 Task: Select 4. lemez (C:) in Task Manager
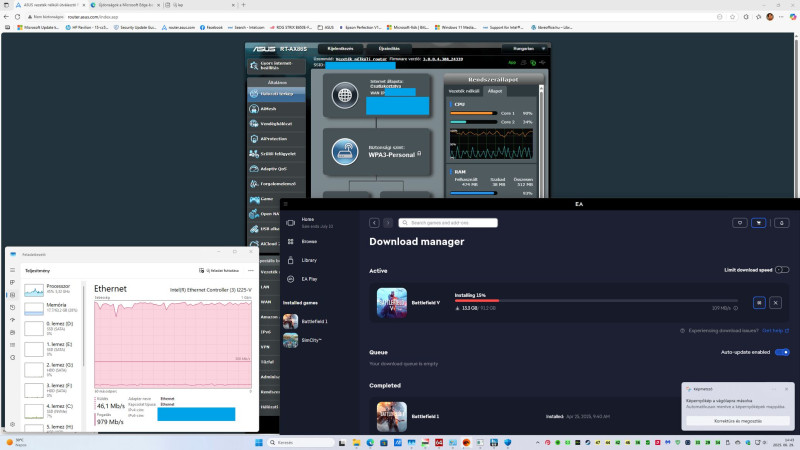click(x=51, y=410)
